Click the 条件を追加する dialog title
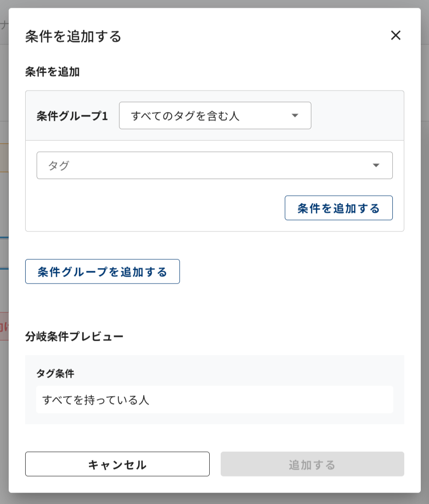Image resolution: width=429 pixels, height=504 pixels. pyautogui.click(x=73, y=36)
